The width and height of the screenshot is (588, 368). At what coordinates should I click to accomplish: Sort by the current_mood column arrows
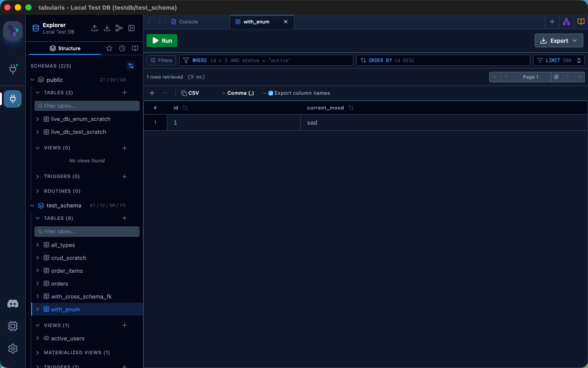[351, 108]
